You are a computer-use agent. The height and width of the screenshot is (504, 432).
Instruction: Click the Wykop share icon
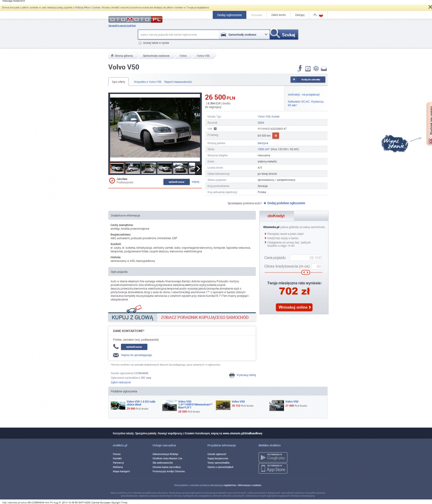pyautogui.click(x=308, y=69)
